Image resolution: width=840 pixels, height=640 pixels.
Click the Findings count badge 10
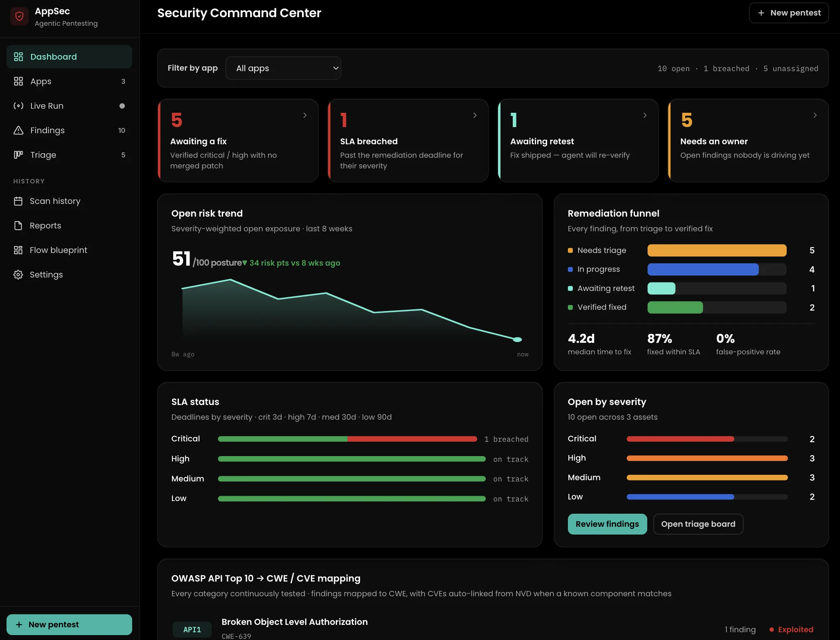click(x=122, y=130)
